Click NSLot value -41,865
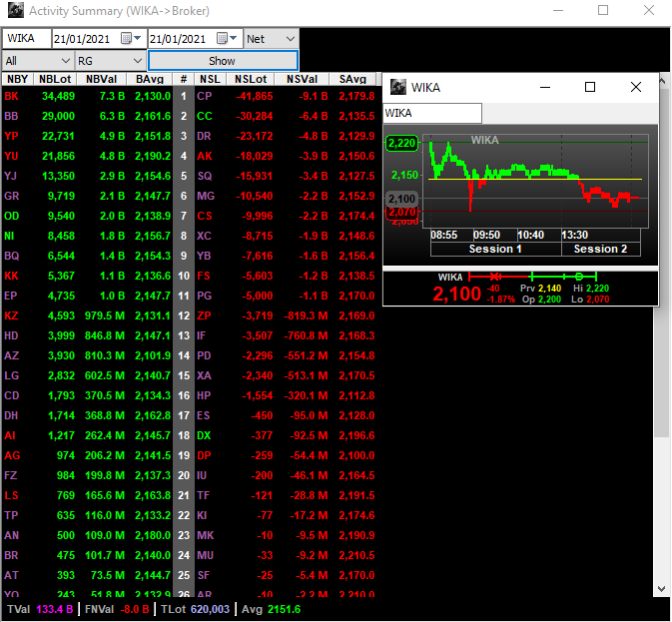Screen dimensions: 672x622 click(255, 96)
